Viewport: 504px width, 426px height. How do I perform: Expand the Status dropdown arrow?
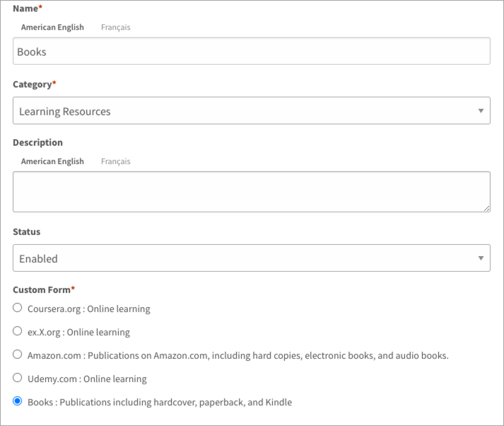tap(481, 258)
